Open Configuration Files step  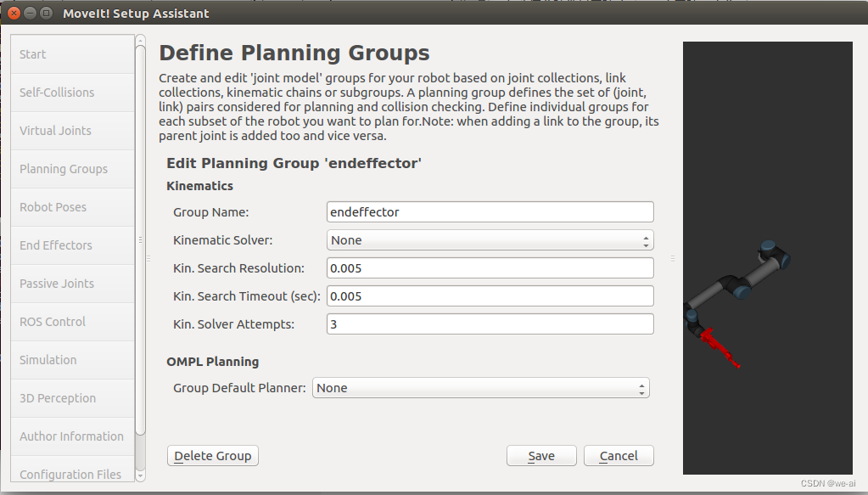tap(72, 469)
